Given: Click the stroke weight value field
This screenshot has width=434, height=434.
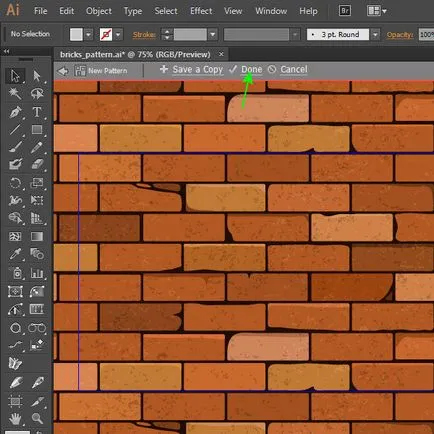Looking at the screenshot, I should pyautogui.click(x=190, y=34).
